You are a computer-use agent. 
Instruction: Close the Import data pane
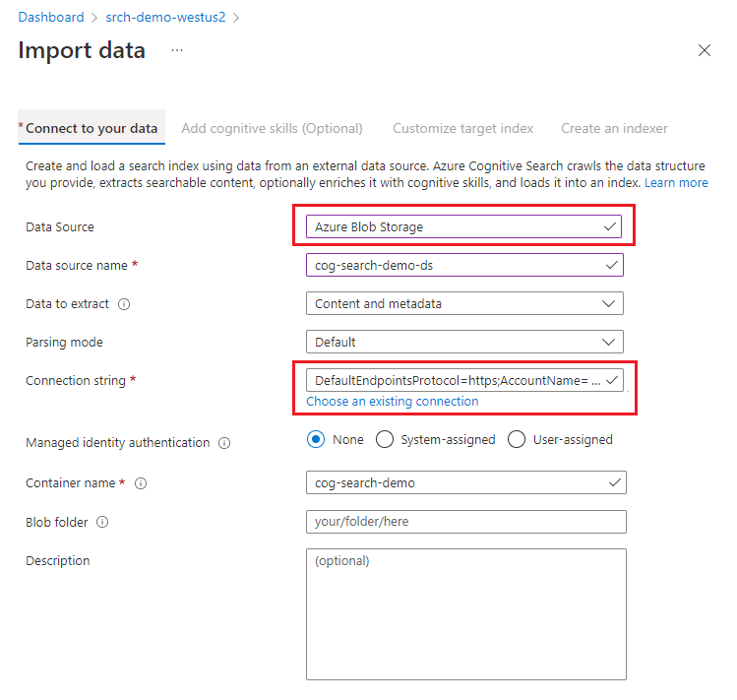click(704, 51)
